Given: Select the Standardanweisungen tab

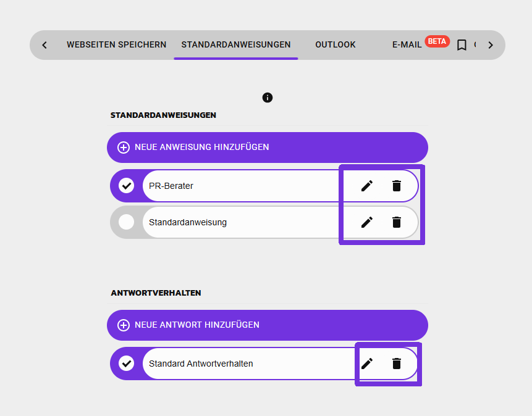Looking at the screenshot, I should [236, 45].
